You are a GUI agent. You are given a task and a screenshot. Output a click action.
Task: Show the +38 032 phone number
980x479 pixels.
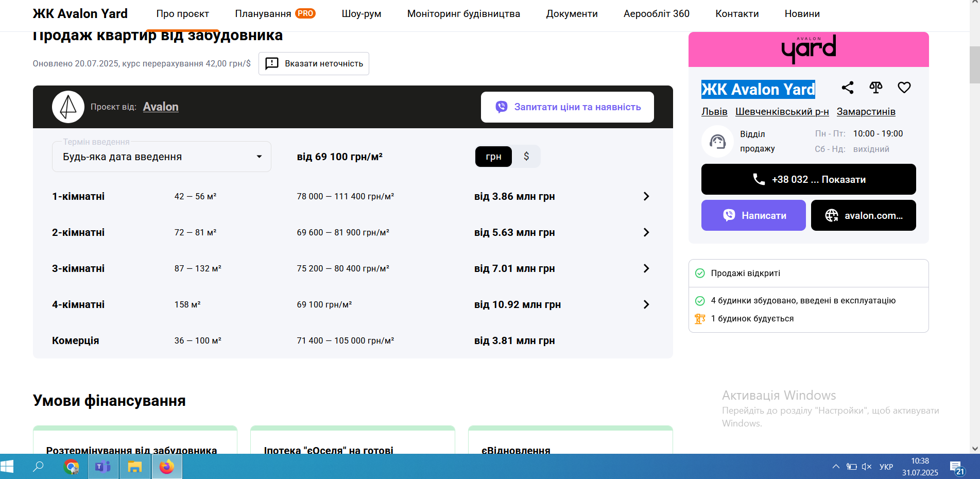809,179
